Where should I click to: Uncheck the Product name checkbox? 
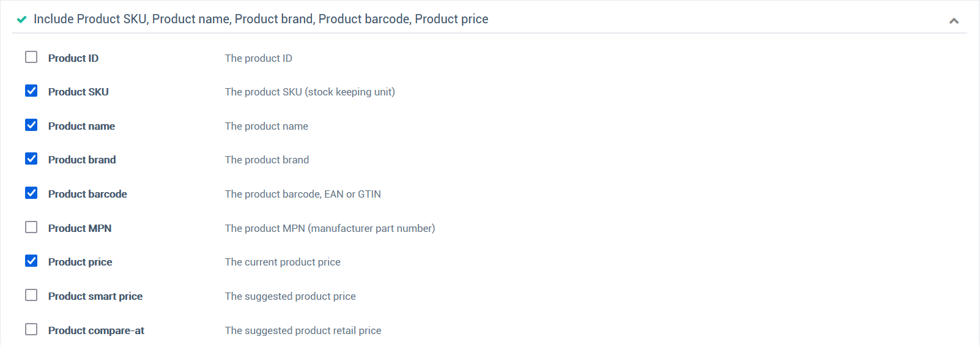tap(31, 125)
